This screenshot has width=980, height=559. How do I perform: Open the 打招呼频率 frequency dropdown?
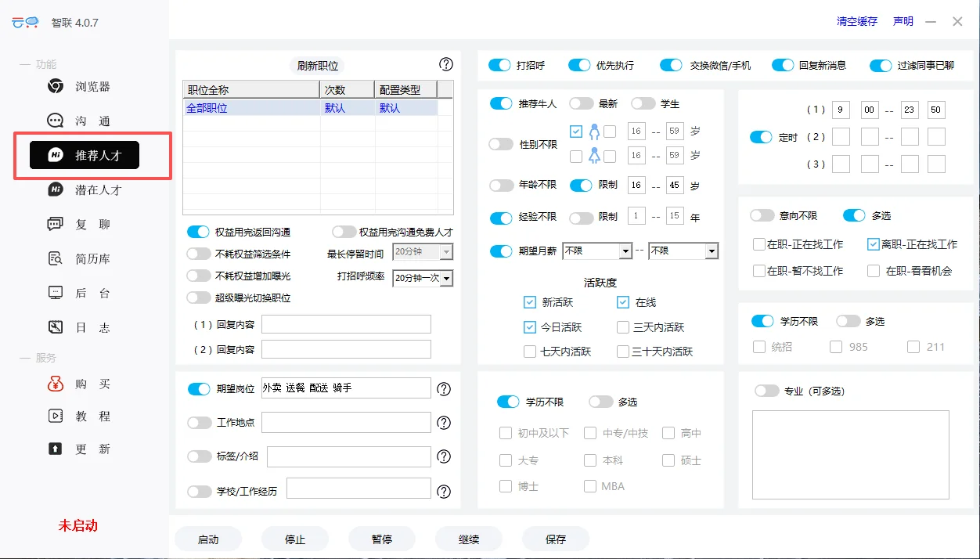tap(423, 278)
